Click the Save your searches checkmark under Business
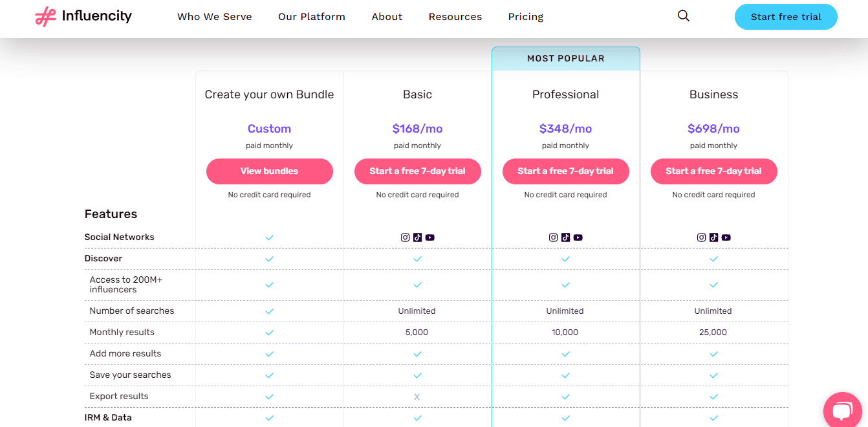This screenshot has width=868, height=427. click(713, 375)
